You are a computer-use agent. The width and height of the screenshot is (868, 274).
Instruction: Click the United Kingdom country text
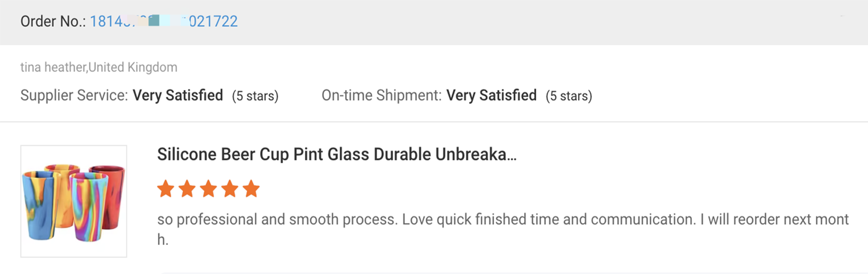point(133,67)
